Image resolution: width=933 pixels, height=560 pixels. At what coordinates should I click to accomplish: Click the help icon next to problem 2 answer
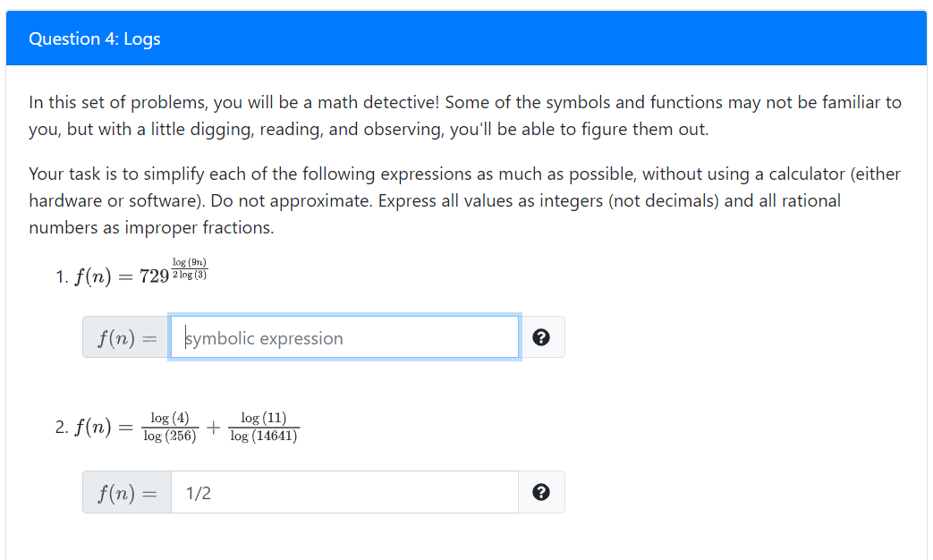click(x=541, y=491)
